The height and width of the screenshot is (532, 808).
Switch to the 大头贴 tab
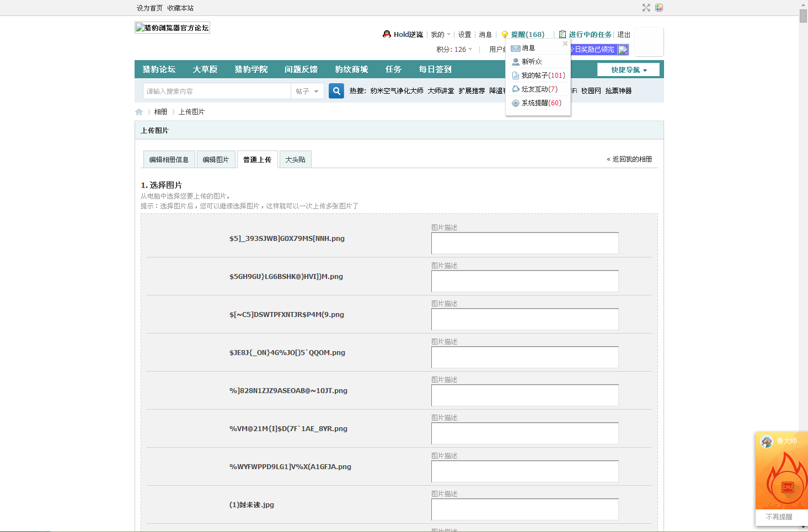tap(295, 159)
